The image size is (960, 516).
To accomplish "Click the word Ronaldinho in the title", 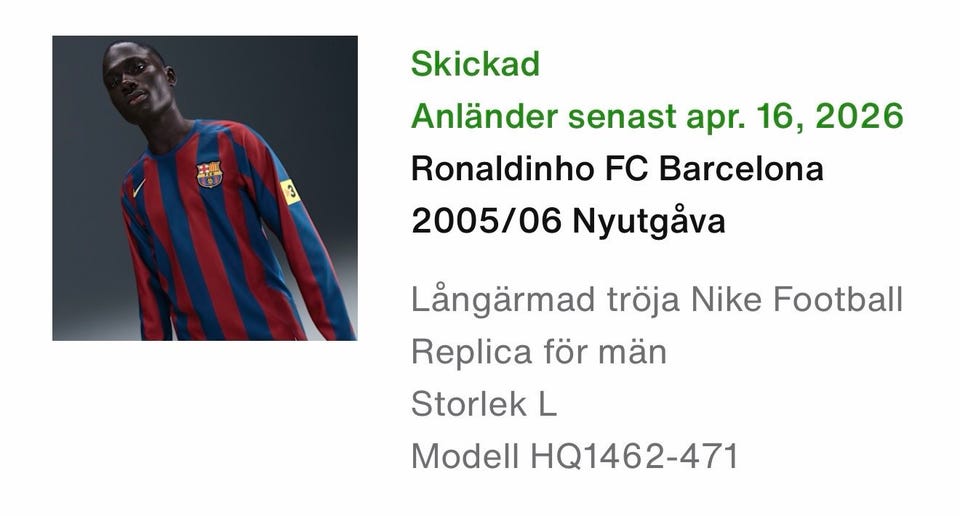I will (502, 168).
